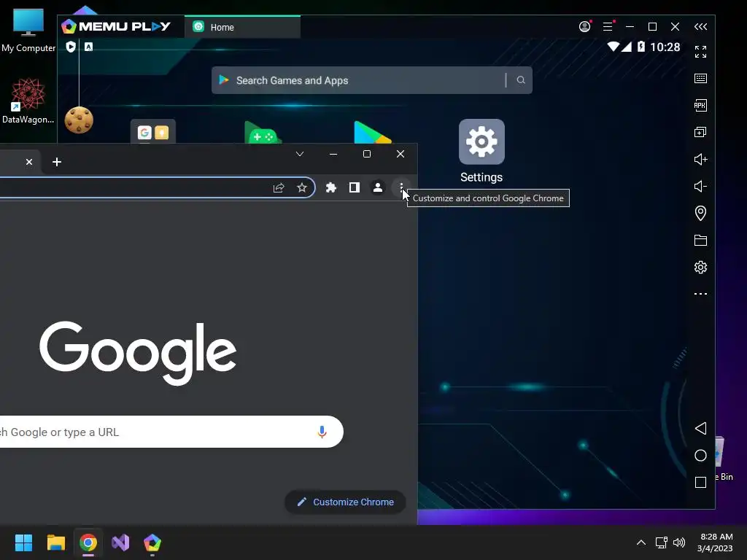747x560 pixels.
Task: Open MEmu hamburger menu
Action: [x=608, y=27]
